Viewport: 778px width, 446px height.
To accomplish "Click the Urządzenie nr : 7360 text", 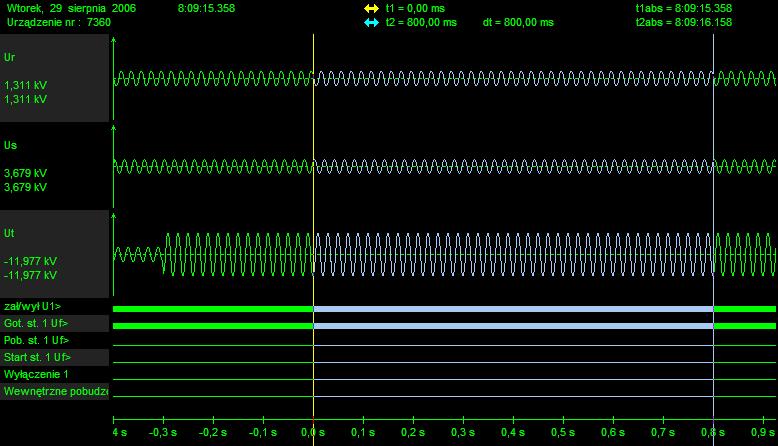I will 59,22.
